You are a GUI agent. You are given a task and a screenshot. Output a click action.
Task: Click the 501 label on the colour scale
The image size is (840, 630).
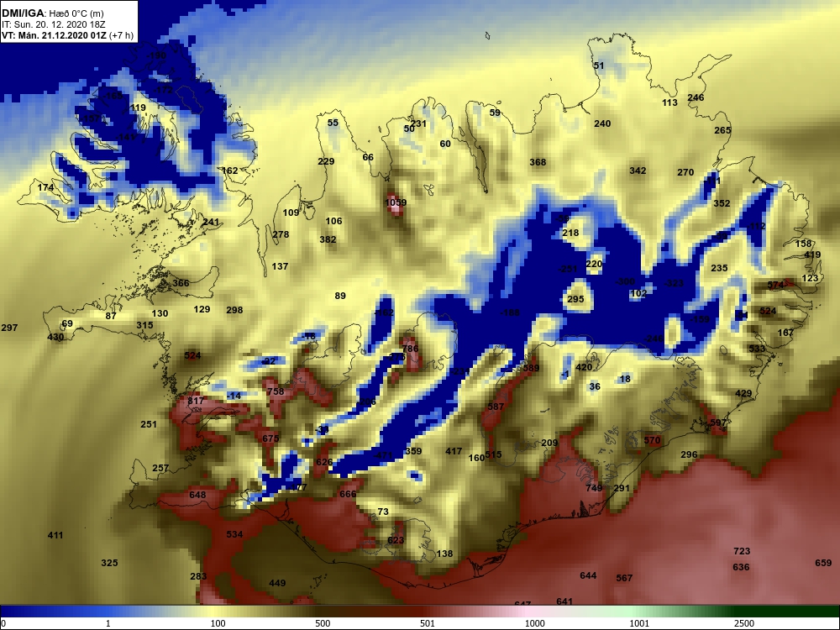(x=427, y=623)
